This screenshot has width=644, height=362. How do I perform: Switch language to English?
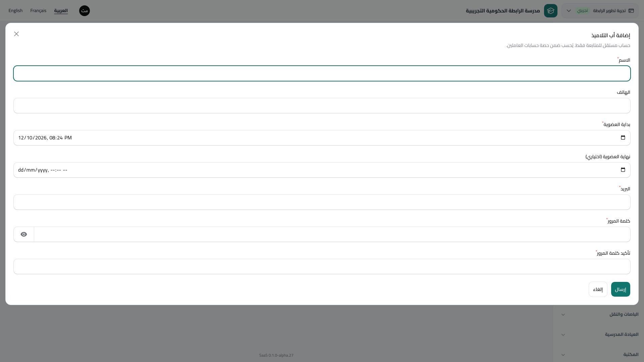tap(15, 11)
